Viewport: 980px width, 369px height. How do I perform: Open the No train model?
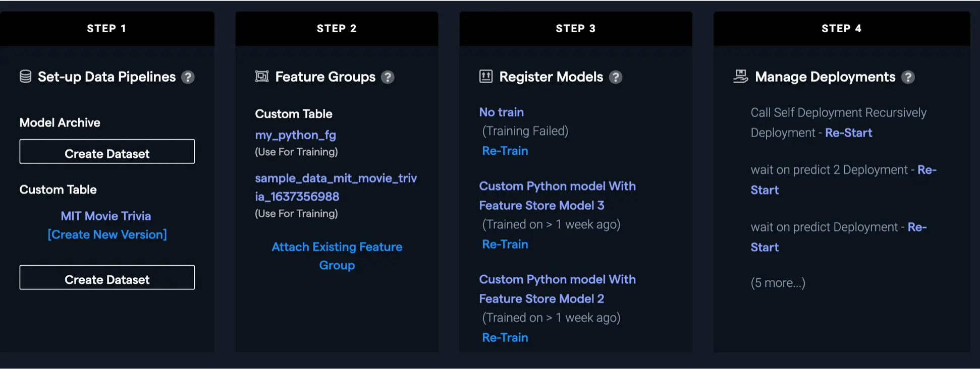point(501,112)
